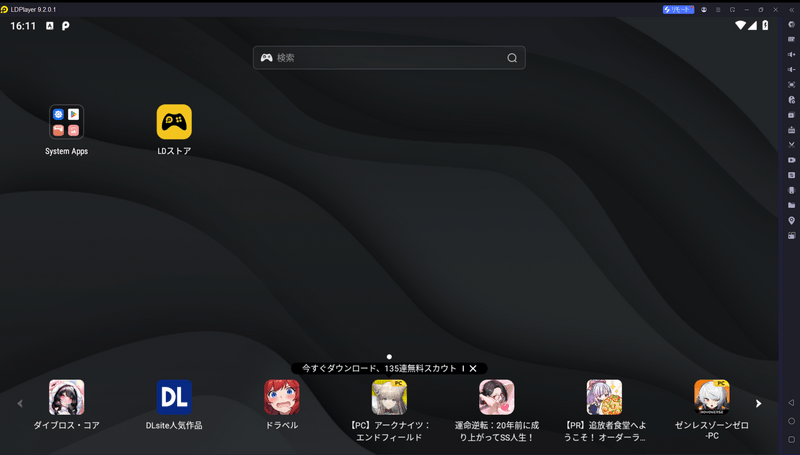Viewport: 800px width, 455px height.
Task: Open the hamburger menu in title bar
Action: (718, 9)
